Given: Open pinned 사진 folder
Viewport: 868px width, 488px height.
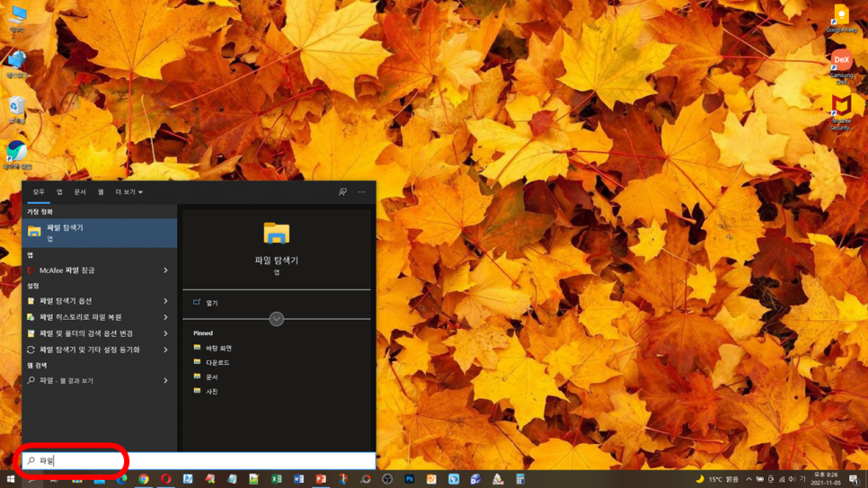Looking at the screenshot, I should click(x=206, y=392).
